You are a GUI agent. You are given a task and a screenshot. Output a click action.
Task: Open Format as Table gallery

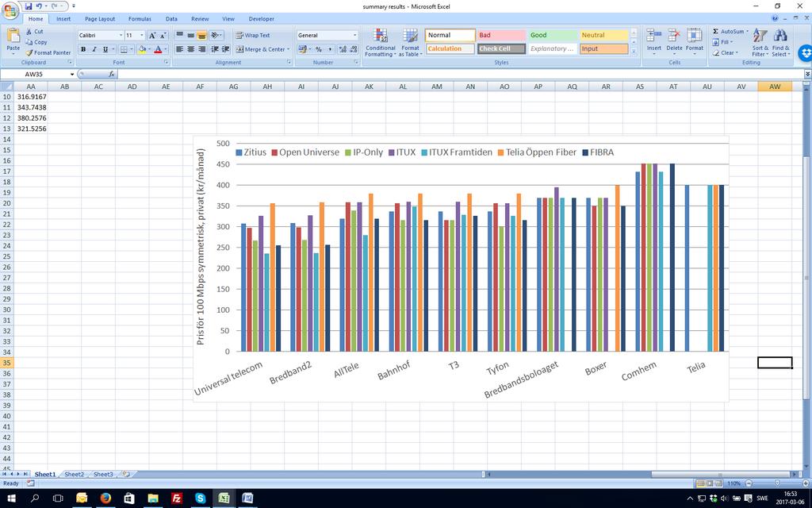click(410, 43)
